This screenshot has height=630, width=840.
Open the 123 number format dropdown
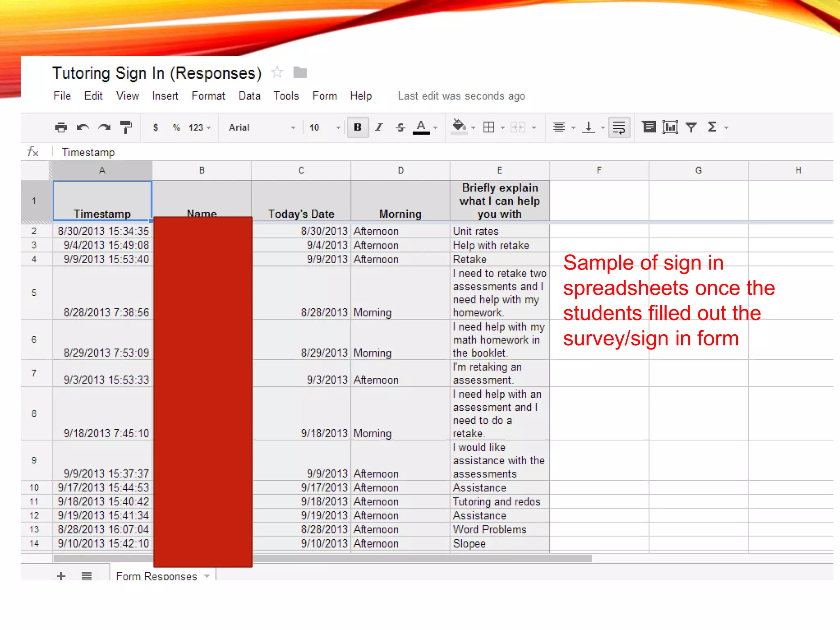click(x=199, y=128)
